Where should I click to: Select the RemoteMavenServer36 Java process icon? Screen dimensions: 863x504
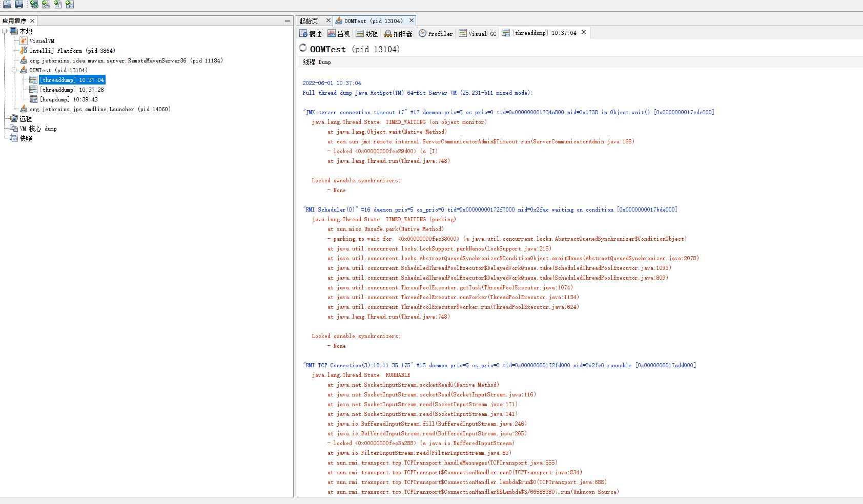coord(24,60)
